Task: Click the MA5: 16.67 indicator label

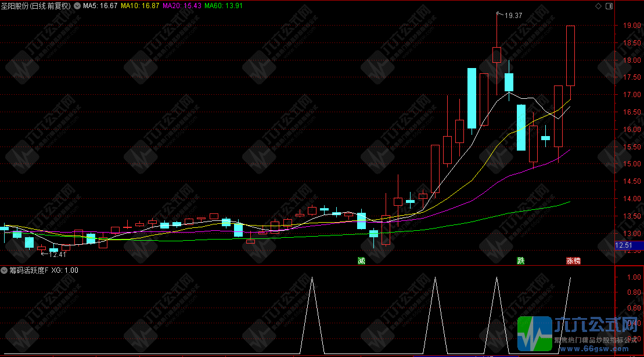Action: point(100,6)
